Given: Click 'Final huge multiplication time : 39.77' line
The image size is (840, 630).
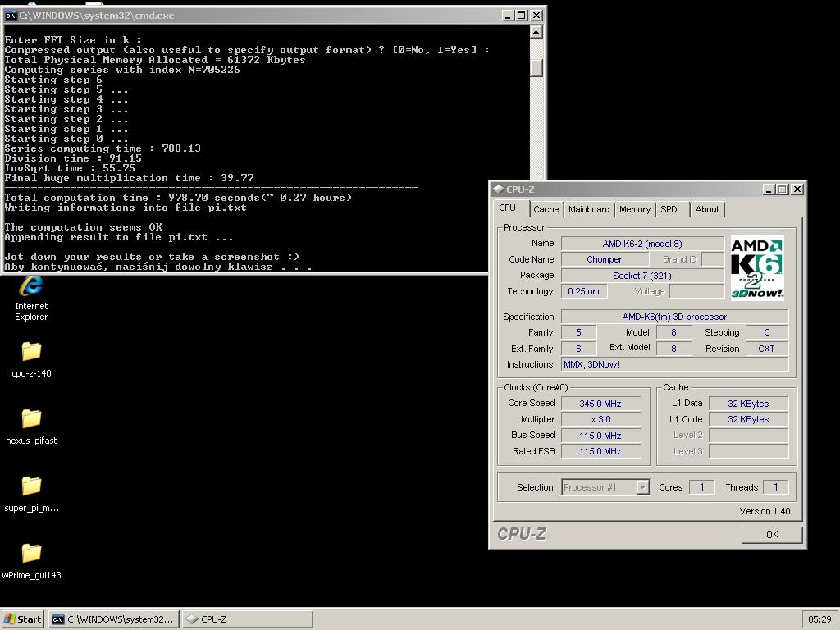Looking at the screenshot, I should pyautogui.click(x=129, y=178).
